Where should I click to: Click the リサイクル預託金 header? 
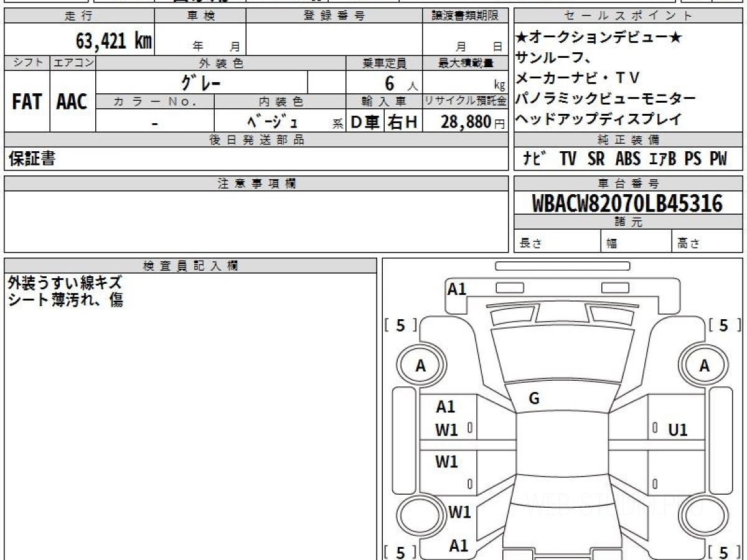[465, 101]
